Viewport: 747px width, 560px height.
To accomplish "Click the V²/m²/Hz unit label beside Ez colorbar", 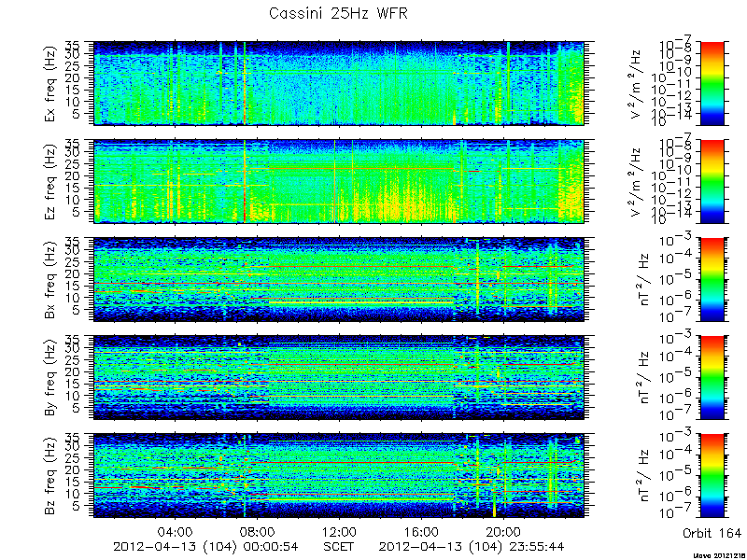I will click(x=638, y=182).
